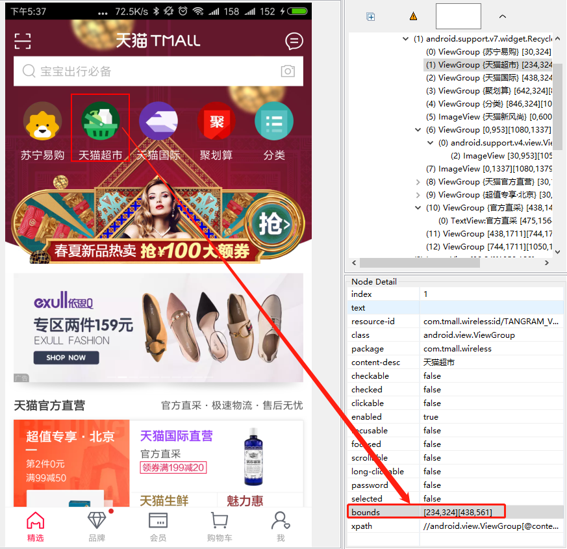Switch to the 会员 member tab

tap(158, 527)
